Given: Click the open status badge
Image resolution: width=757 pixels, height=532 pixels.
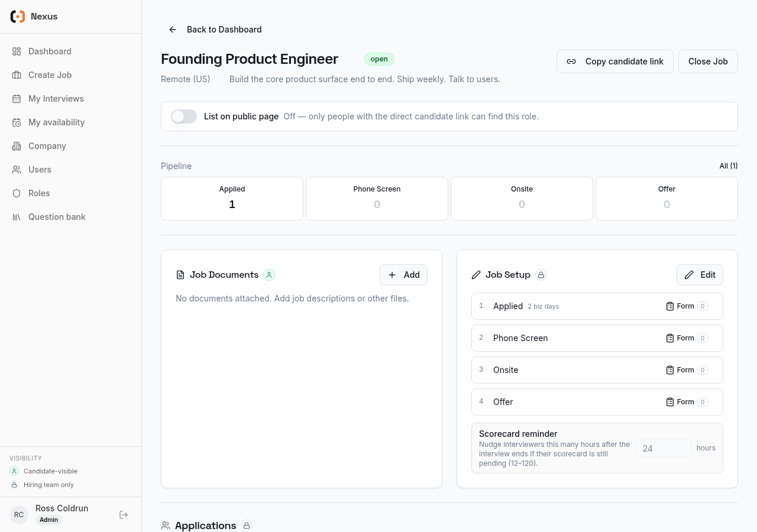Looking at the screenshot, I should tap(379, 59).
